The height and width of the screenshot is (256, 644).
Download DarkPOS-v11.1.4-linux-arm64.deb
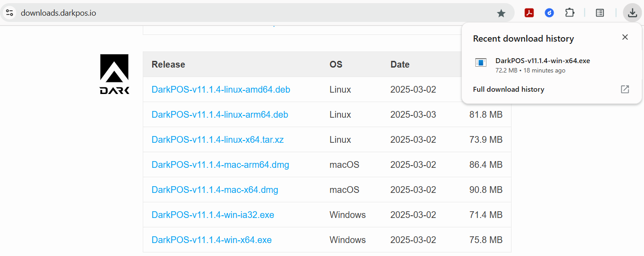pos(220,115)
